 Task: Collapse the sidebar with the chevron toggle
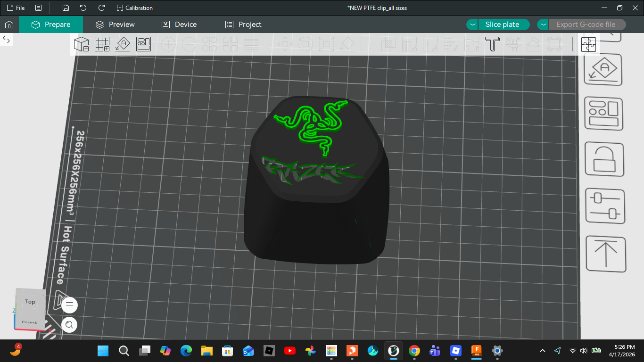7,40
